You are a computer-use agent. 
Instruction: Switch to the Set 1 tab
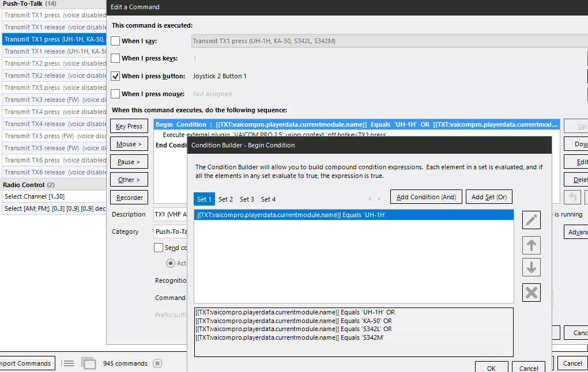point(205,199)
